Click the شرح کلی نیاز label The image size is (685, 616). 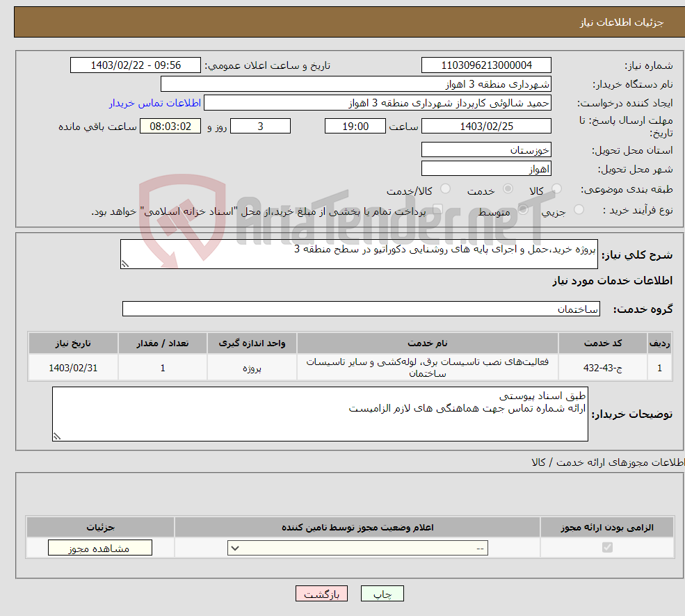tap(637, 254)
